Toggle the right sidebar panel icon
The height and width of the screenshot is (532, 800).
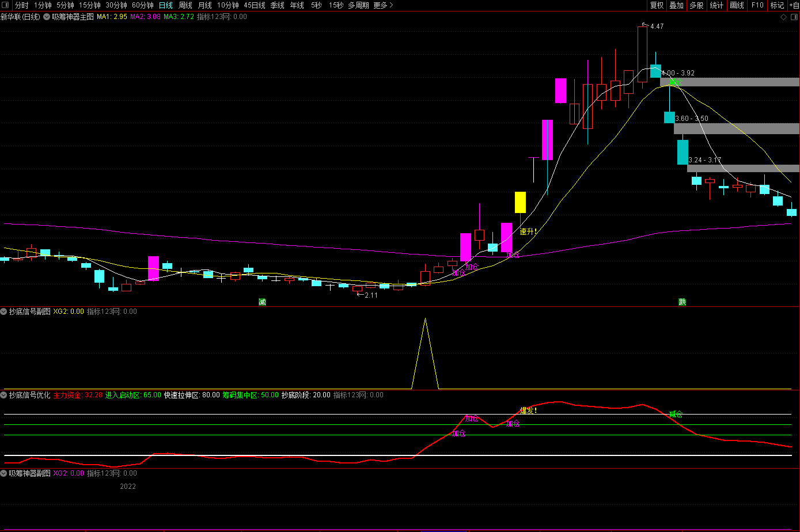coord(793,17)
